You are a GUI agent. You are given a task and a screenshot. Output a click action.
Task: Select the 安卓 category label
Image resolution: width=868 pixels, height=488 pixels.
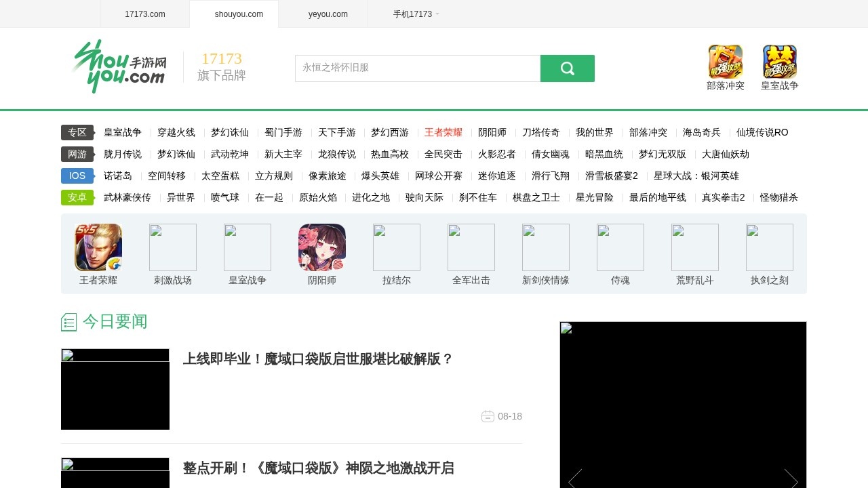click(77, 197)
